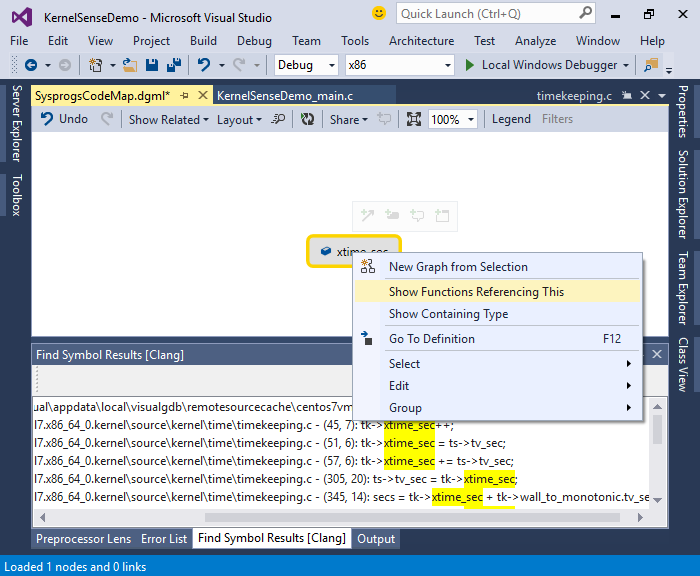Click the green Start Debugging play icon
Image resolution: width=700 pixels, height=576 pixels.
469,65
